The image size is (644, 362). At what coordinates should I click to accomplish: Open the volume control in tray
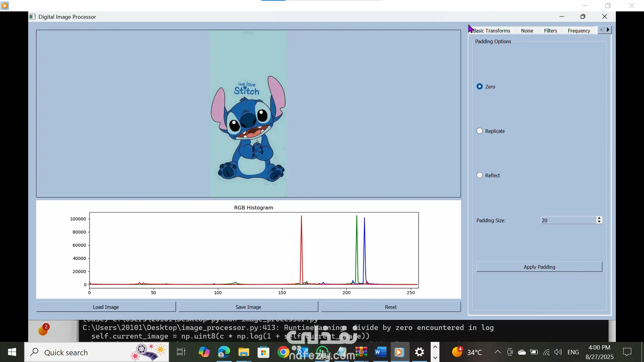tap(558, 352)
